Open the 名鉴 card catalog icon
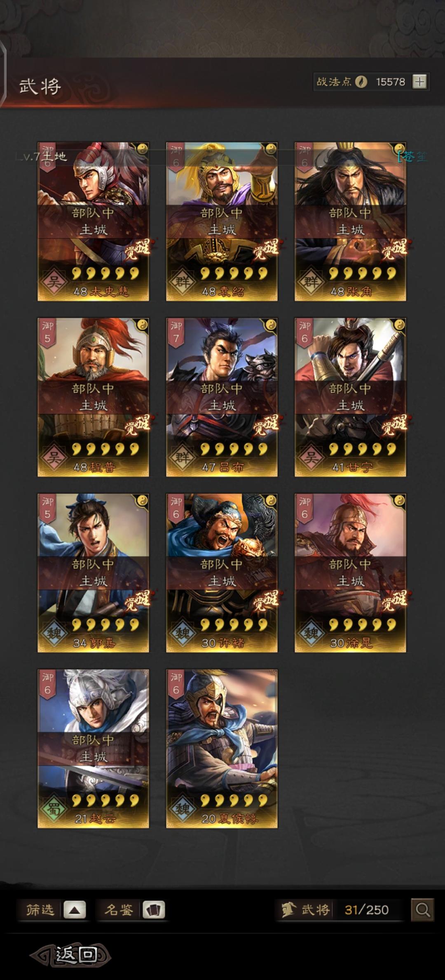 [154, 909]
